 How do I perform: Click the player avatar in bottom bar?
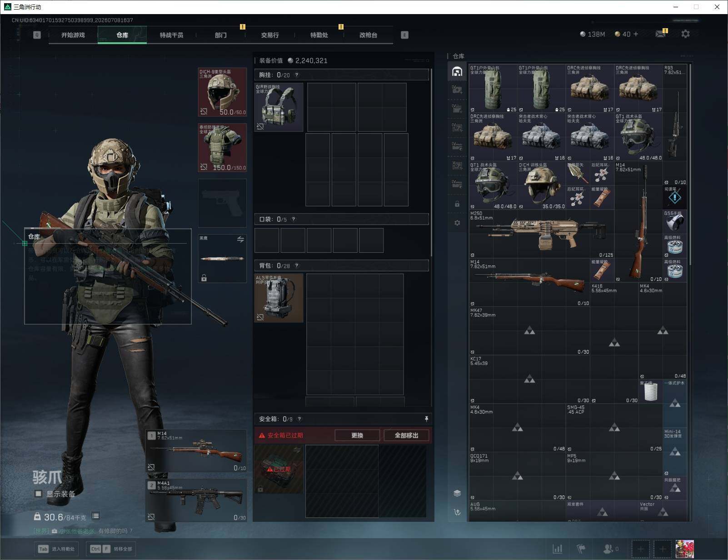coord(685,549)
